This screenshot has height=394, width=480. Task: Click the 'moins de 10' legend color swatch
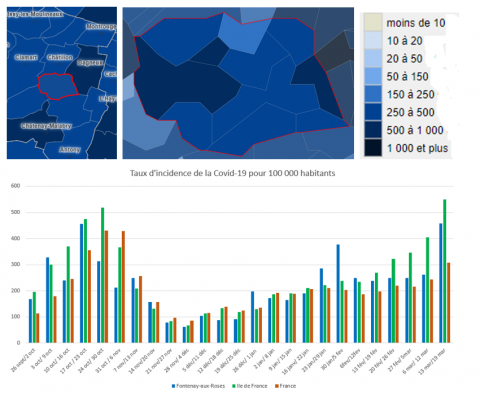pyautogui.click(x=373, y=22)
